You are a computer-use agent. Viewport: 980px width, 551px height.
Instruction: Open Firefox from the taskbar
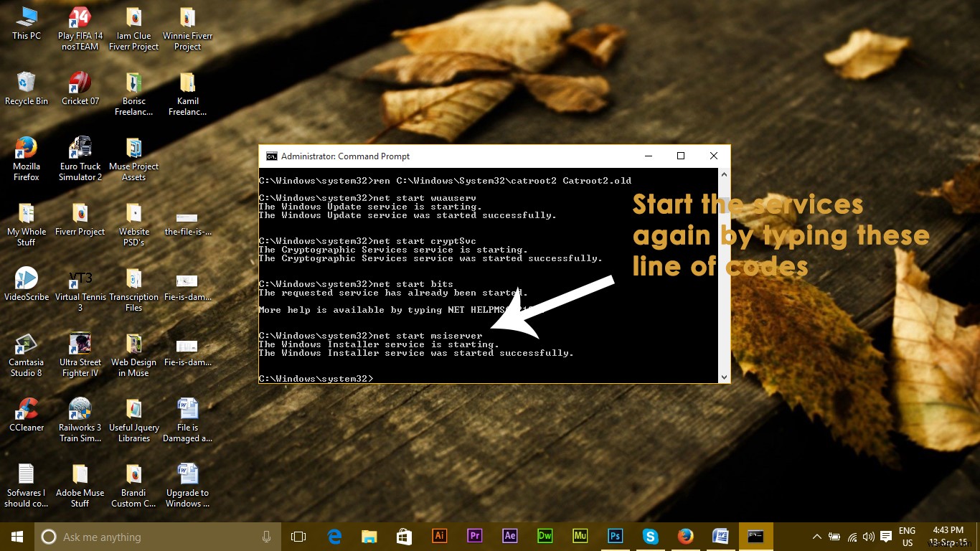tap(686, 536)
